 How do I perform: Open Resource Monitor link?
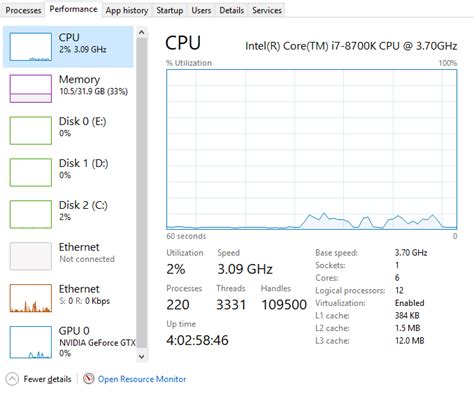click(142, 379)
